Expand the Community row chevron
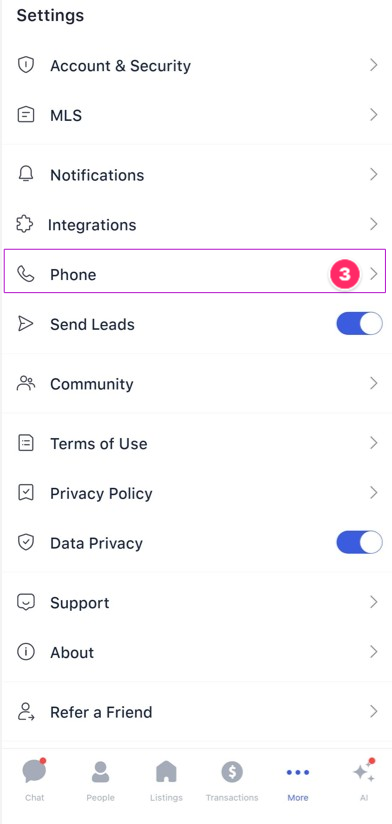Image resolution: width=392 pixels, height=824 pixels. [x=374, y=384]
